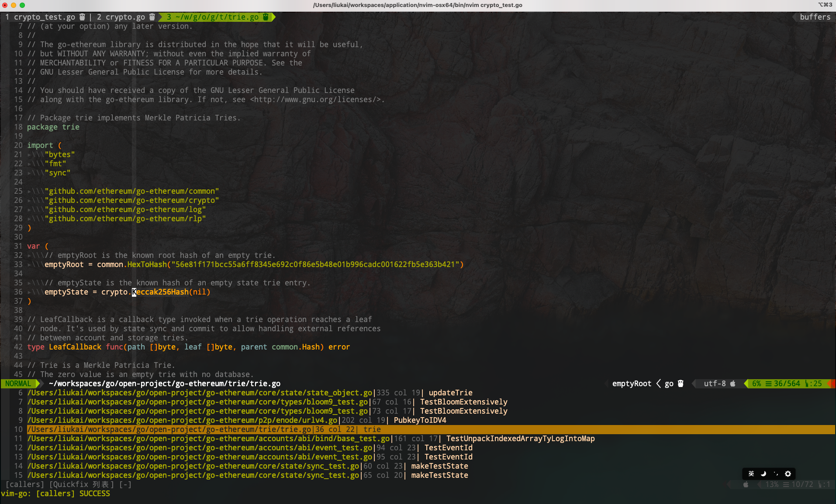This screenshot has height=504, width=836.
Task: Click the gopher icon beside crypto.go tab
Action: (x=152, y=17)
